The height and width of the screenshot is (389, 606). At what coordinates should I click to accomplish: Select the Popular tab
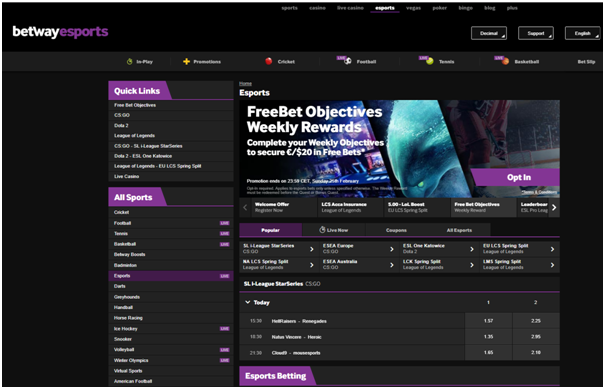tap(271, 230)
